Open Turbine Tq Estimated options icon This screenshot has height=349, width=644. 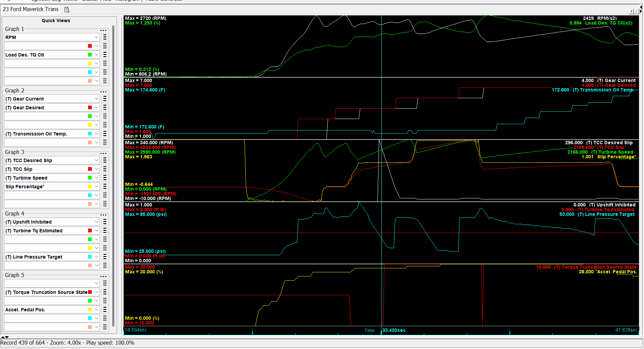coord(105,231)
